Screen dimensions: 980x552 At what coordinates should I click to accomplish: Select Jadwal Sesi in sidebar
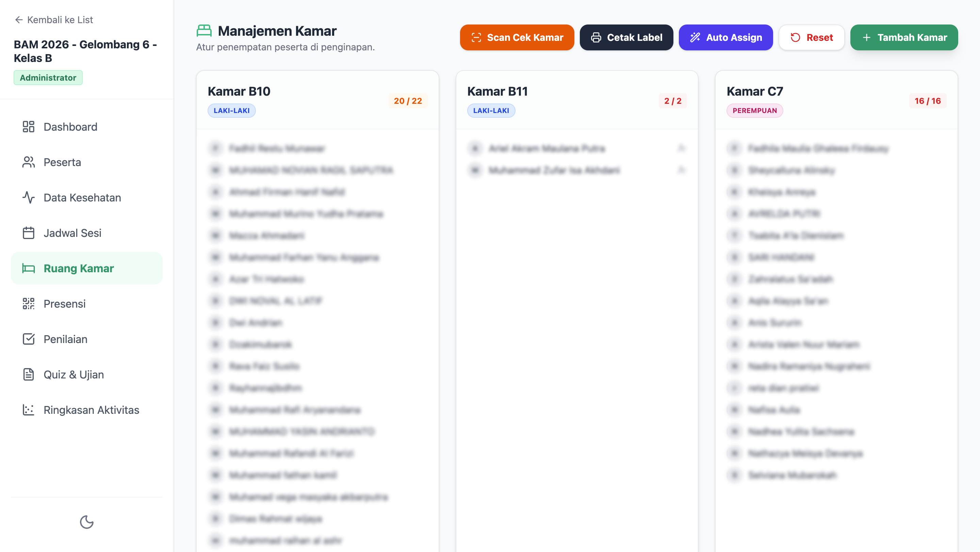click(87, 233)
